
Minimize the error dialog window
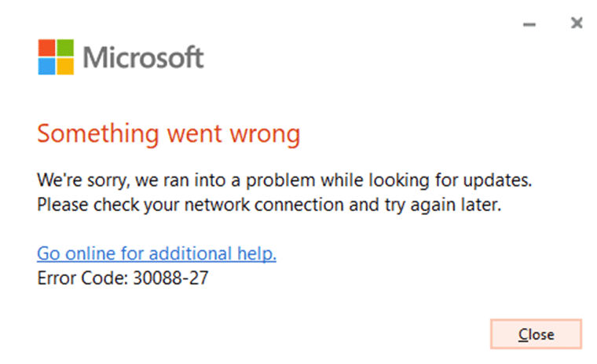click(x=529, y=24)
